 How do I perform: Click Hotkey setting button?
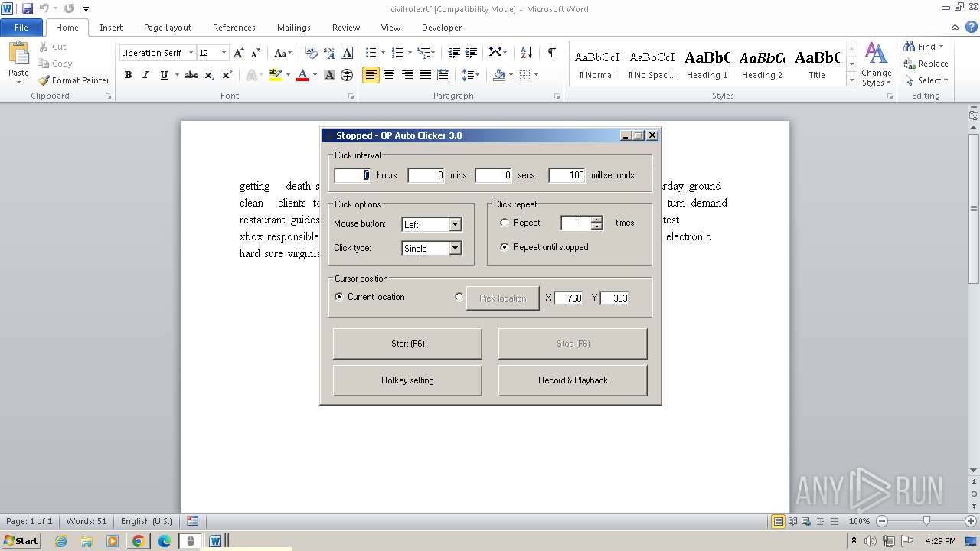pos(407,380)
